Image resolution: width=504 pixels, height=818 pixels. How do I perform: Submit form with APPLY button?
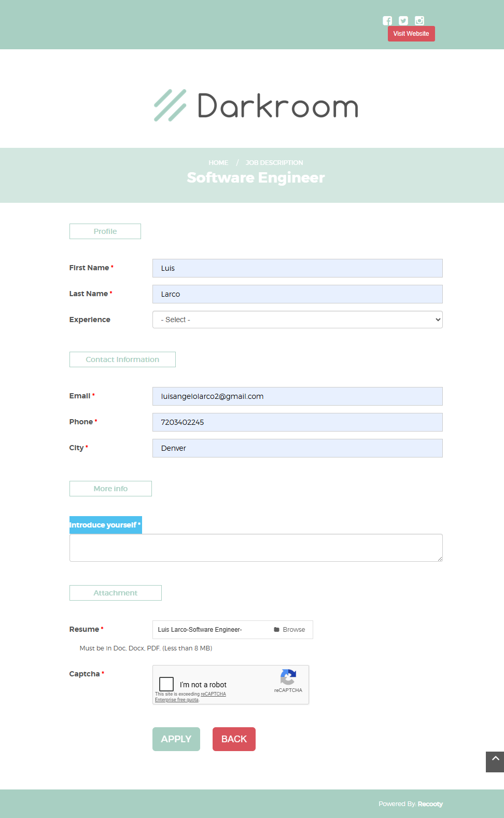tap(176, 739)
